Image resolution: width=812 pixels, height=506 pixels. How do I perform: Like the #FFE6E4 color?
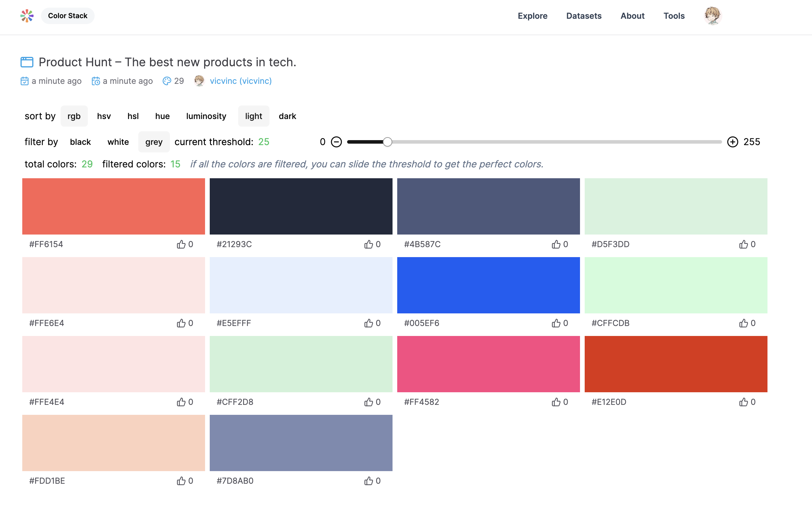[x=181, y=323]
